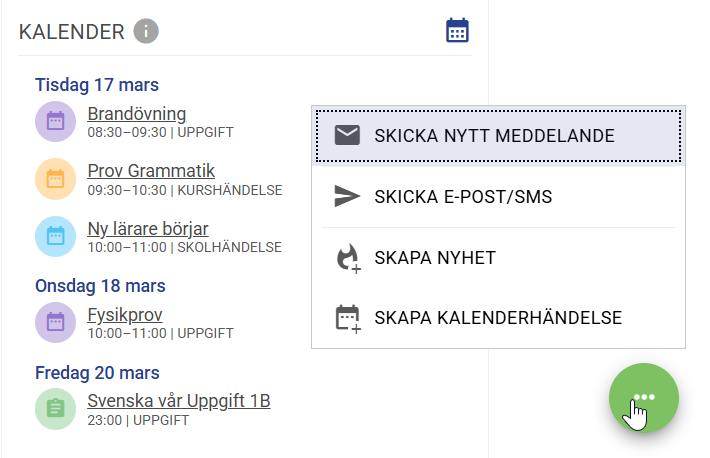Open the Brandövning event link
Screen dimensions: 710x458
tap(137, 114)
